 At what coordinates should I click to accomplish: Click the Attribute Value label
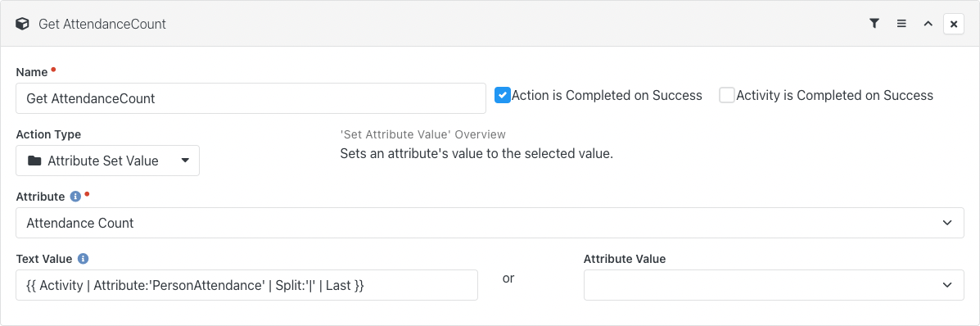tap(625, 258)
